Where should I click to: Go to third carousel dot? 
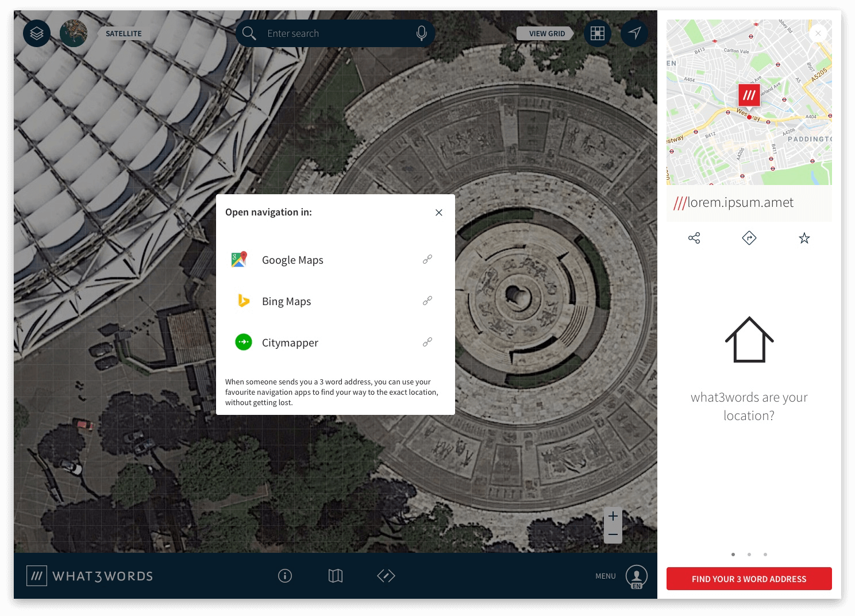pos(765,555)
